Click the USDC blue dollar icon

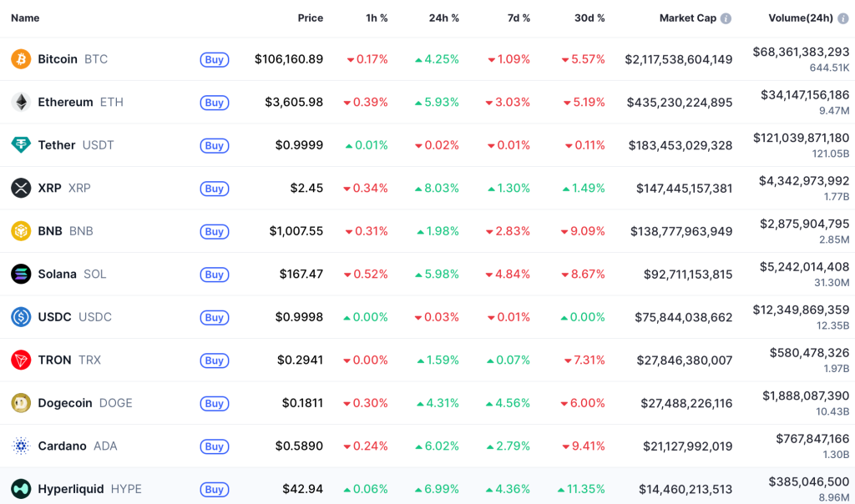[19, 317]
